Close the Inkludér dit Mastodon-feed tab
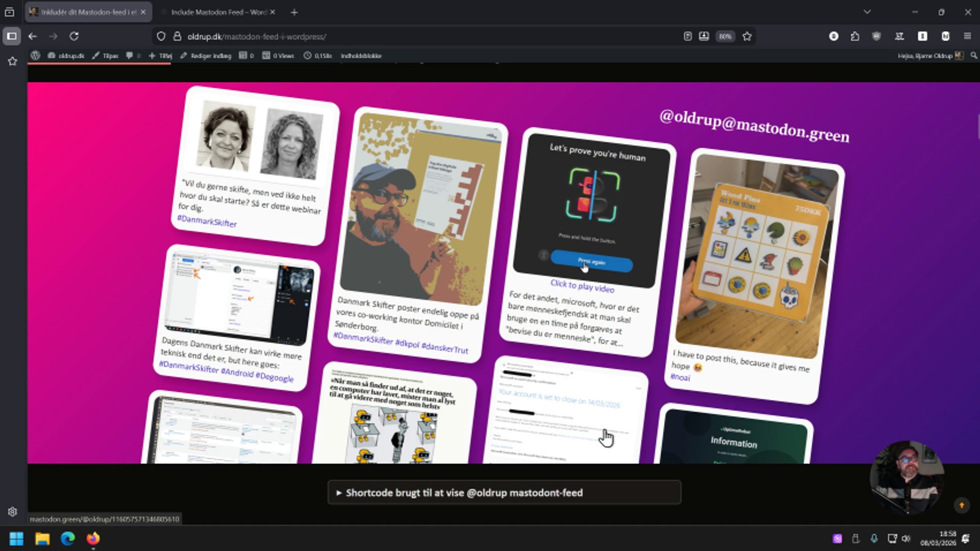Image resolution: width=980 pixels, height=551 pixels. tap(143, 12)
